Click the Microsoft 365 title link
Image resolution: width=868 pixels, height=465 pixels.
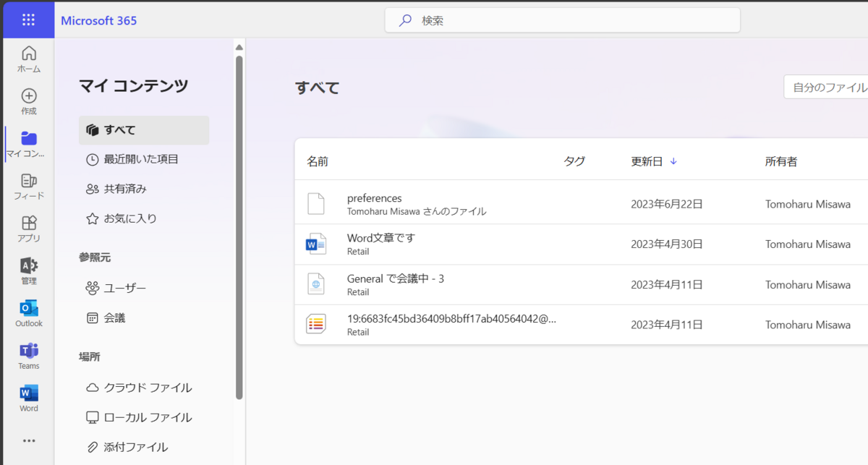coord(99,20)
